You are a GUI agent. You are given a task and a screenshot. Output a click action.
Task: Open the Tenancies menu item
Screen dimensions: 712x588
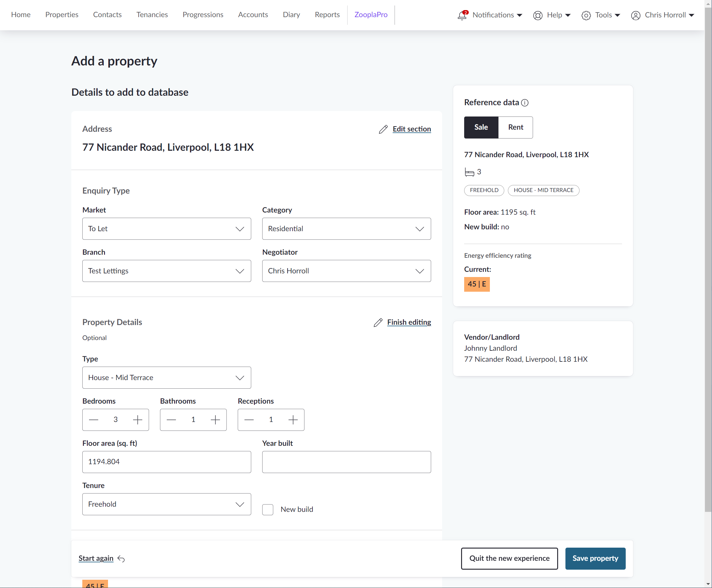tap(152, 15)
